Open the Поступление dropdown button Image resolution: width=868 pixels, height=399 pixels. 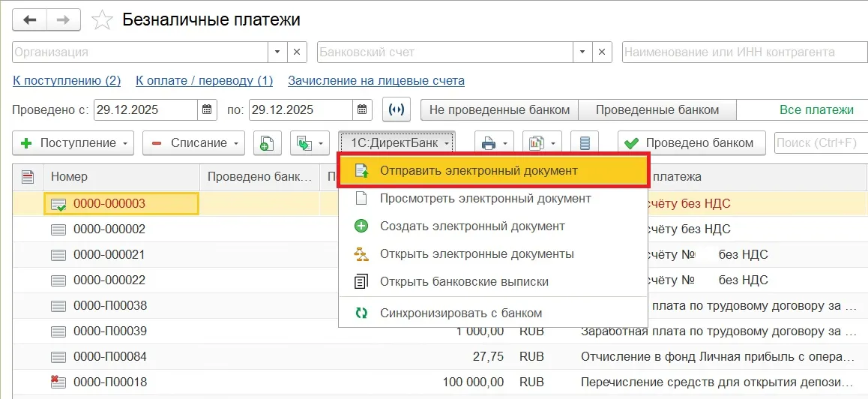73,142
